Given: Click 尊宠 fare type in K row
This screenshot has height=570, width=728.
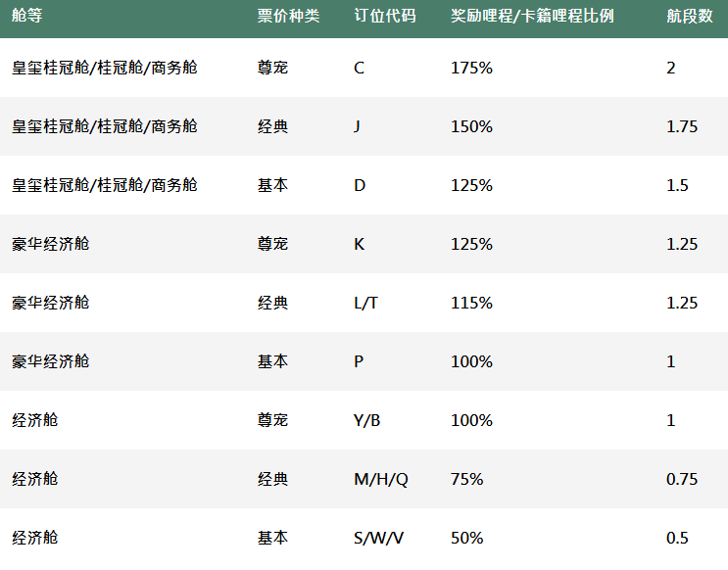Looking at the screenshot, I should (272, 244).
